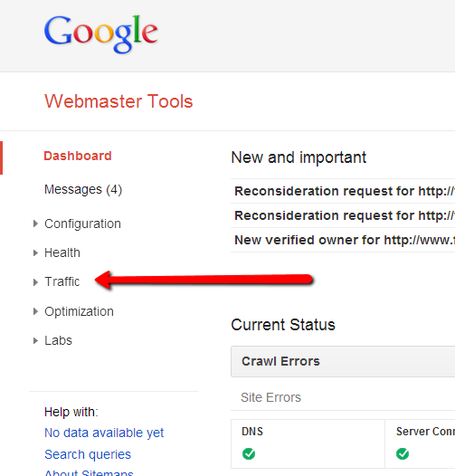
Task: Open the 'About Sitemaps' help link
Action: point(89,472)
